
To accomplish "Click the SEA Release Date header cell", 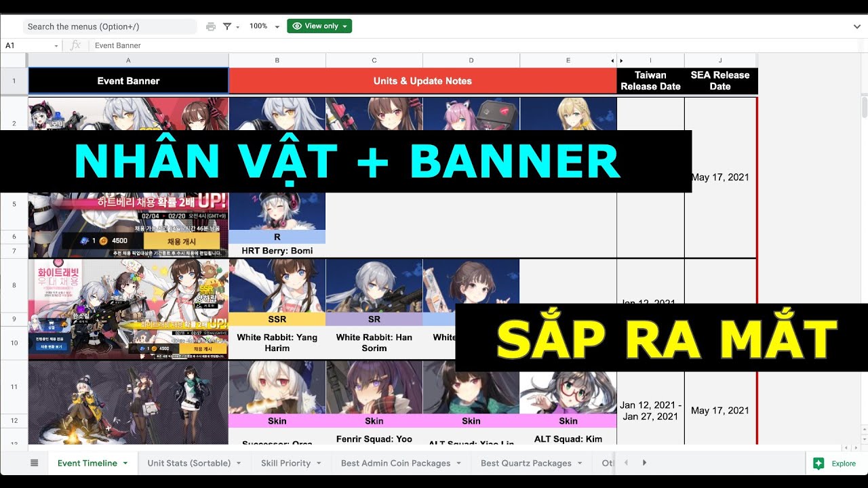I will coord(720,81).
